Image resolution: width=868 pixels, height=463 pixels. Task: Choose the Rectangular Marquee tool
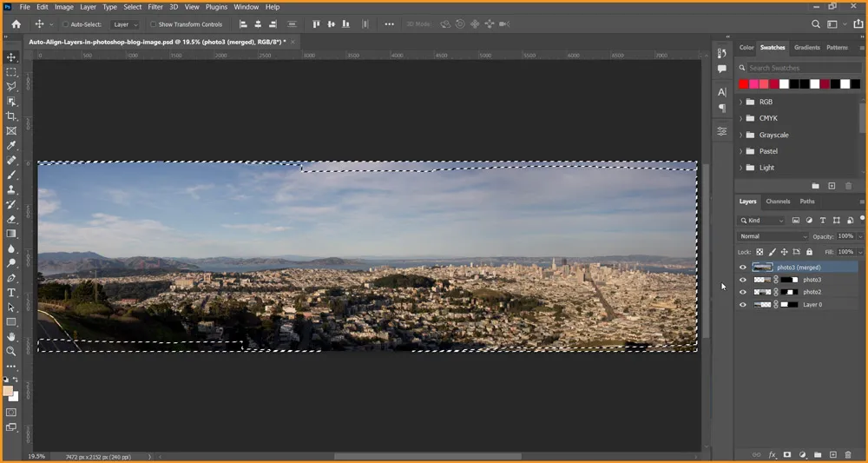(11, 71)
